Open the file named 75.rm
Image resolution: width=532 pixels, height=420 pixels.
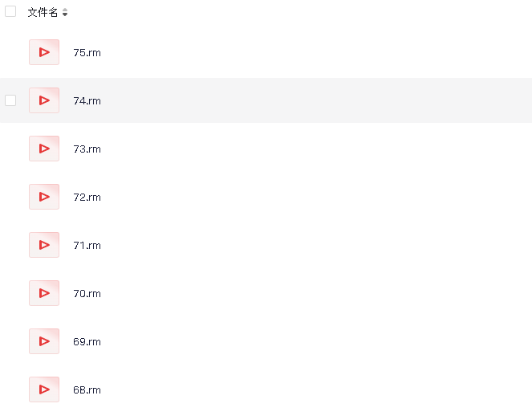87,53
